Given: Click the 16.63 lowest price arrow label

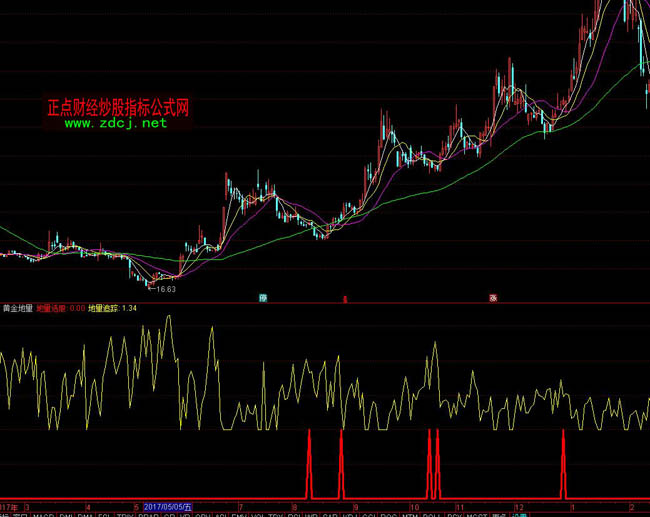Looking at the screenshot, I should pyautogui.click(x=160, y=289).
